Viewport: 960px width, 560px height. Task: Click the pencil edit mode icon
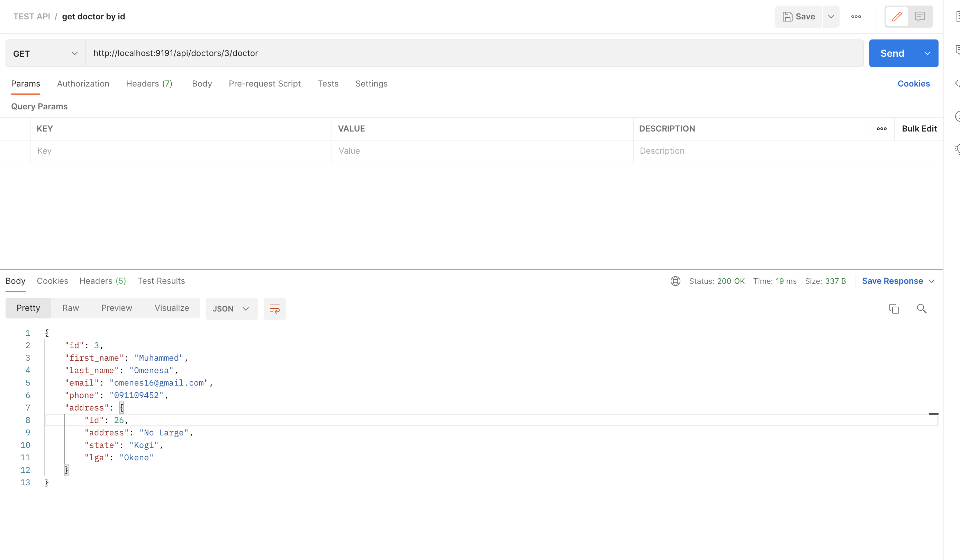click(897, 16)
